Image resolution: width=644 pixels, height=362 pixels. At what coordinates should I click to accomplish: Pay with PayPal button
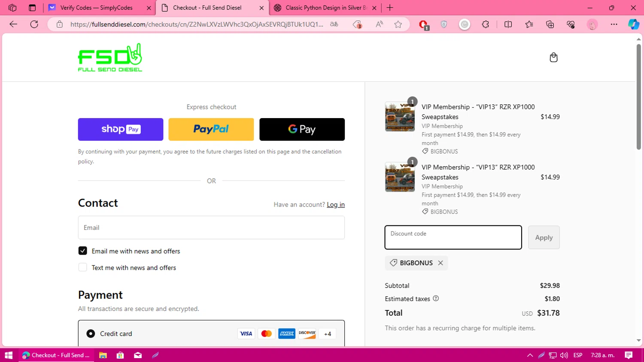pos(211,129)
